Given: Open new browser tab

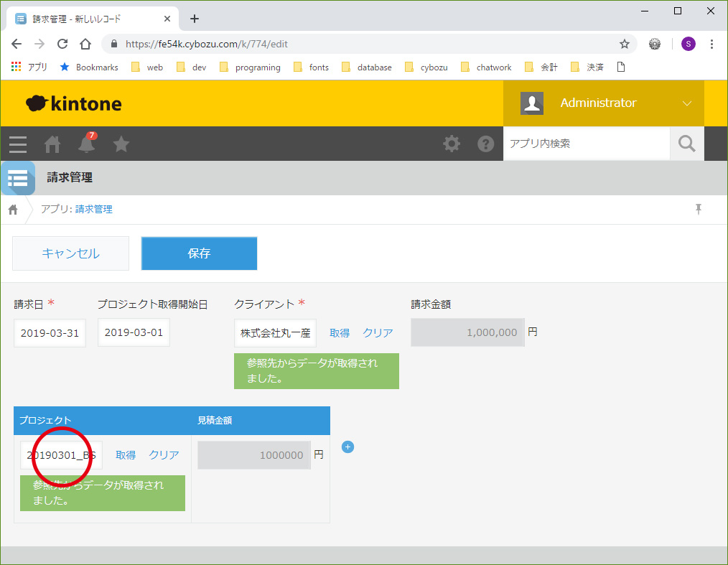Looking at the screenshot, I should [x=194, y=19].
